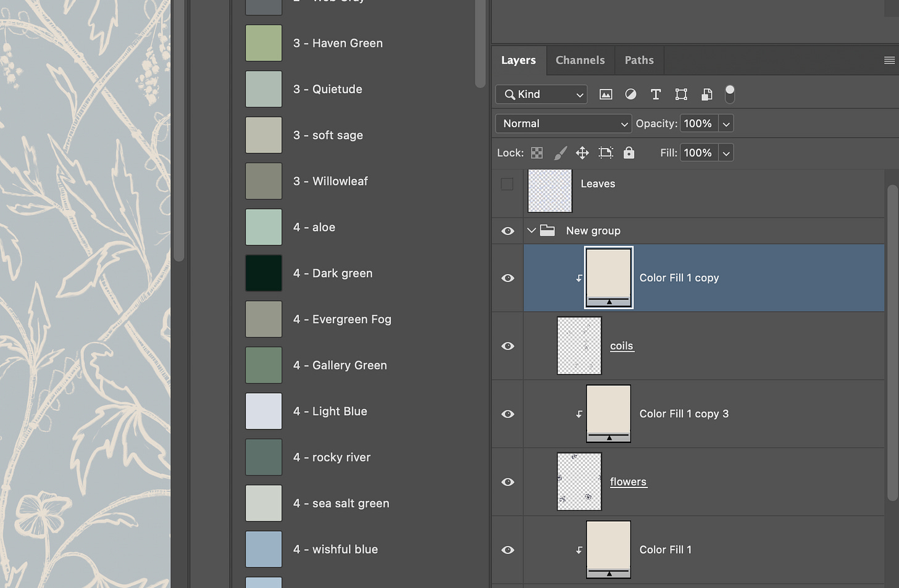Click the Layers panel vertical scrollbar

point(892,342)
